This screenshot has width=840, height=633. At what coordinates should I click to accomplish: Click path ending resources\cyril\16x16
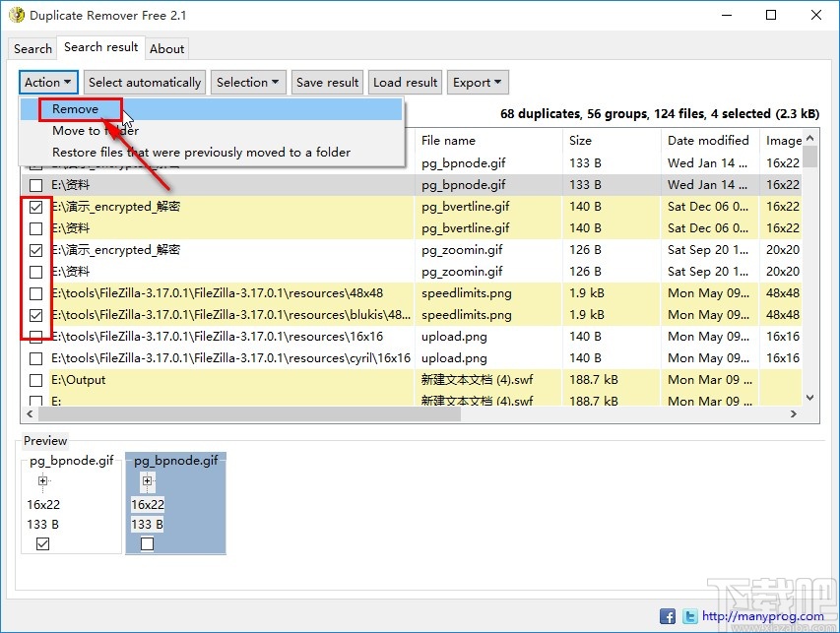point(230,358)
